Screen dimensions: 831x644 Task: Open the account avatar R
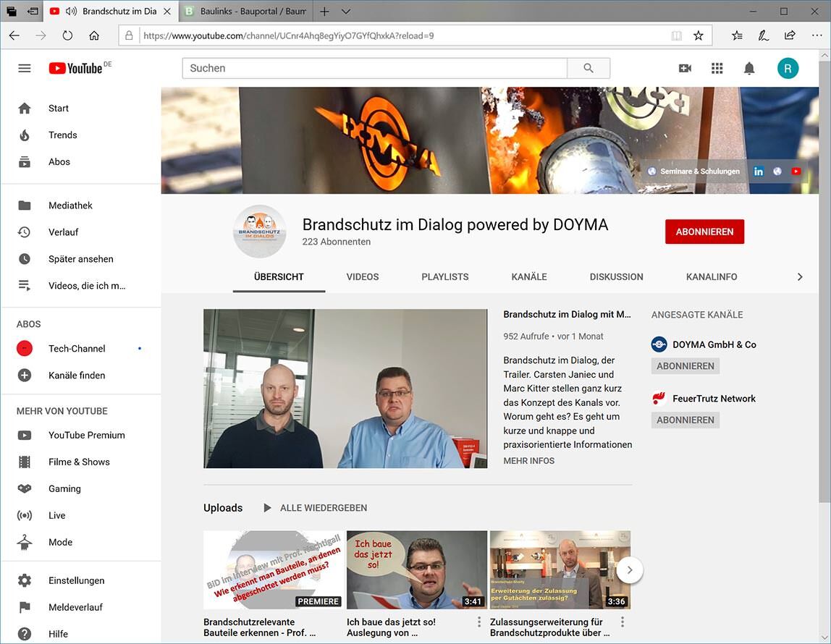[x=788, y=68]
